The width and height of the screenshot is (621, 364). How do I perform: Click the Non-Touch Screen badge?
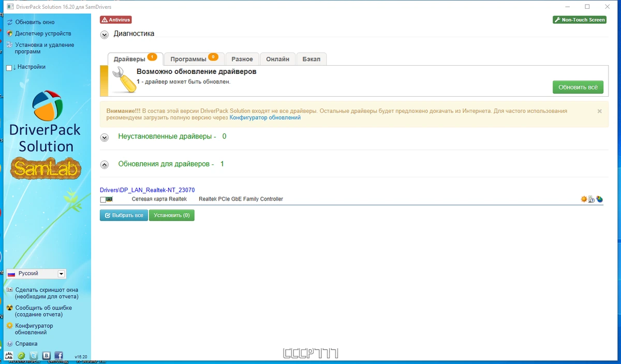click(x=580, y=20)
